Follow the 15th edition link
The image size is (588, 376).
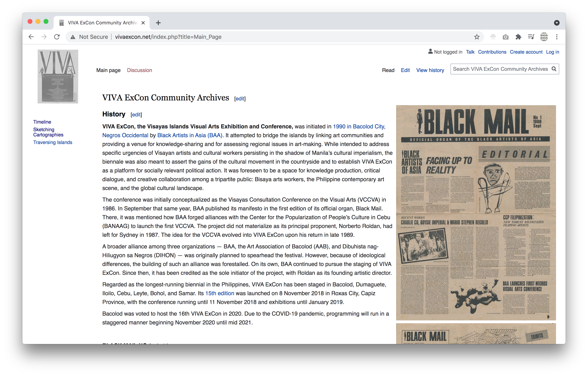[219, 293]
